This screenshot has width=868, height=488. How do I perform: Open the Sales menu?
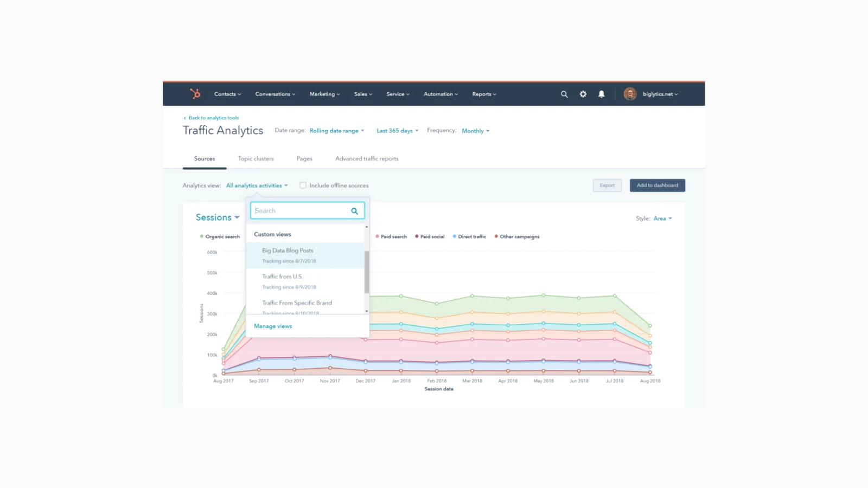[363, 94]
